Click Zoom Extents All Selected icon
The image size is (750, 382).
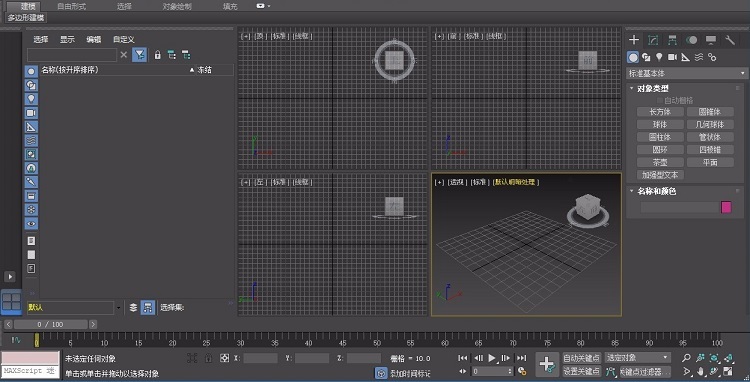(728, 358)
